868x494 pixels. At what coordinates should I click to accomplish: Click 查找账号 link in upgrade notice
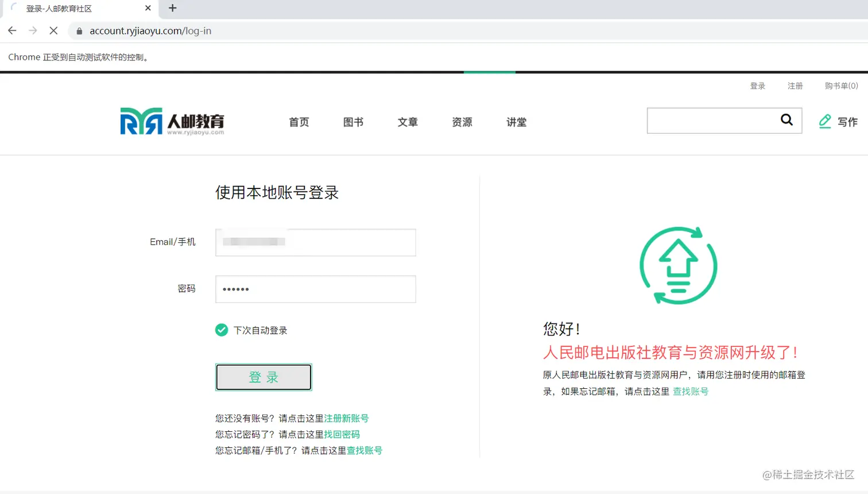pyautogui.click(x=691, y=391)
